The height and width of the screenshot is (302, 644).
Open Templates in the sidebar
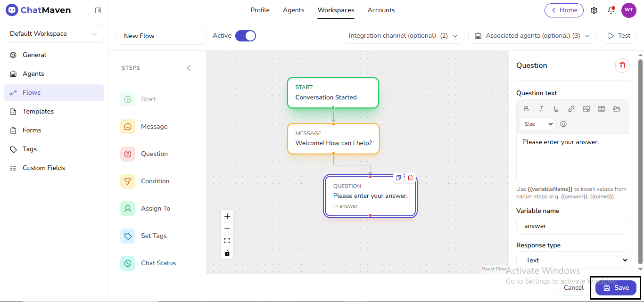pyautogui.click(x=38, y=111)
